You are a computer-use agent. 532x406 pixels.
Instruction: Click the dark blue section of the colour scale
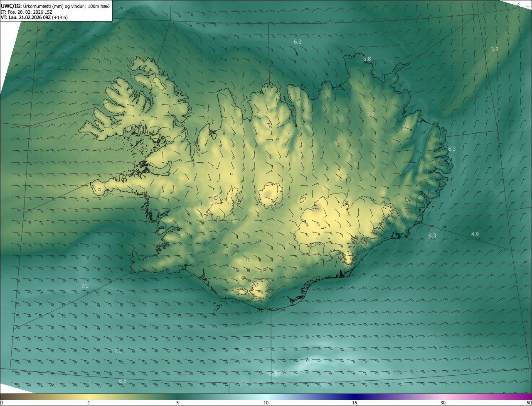(355, 397)
